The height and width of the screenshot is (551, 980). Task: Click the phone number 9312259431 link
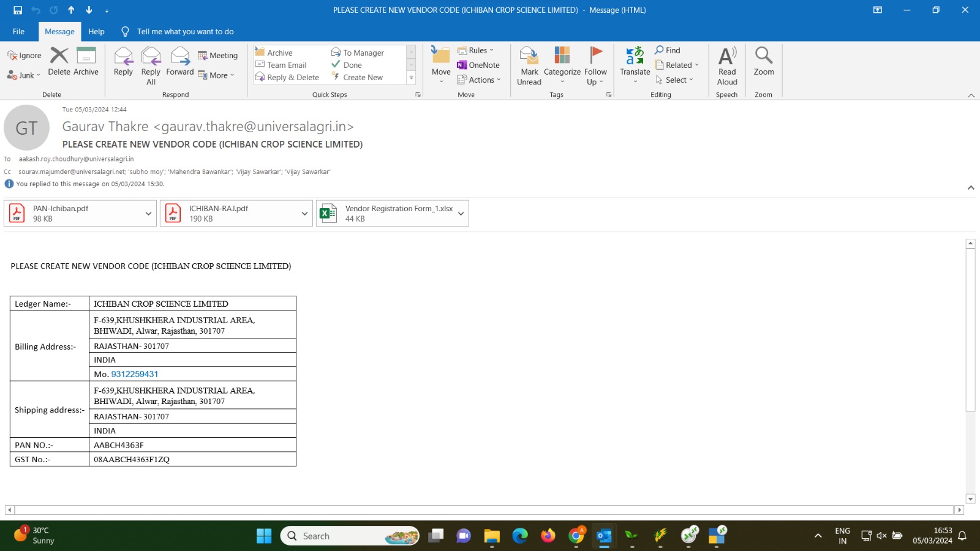click(135, 374)
